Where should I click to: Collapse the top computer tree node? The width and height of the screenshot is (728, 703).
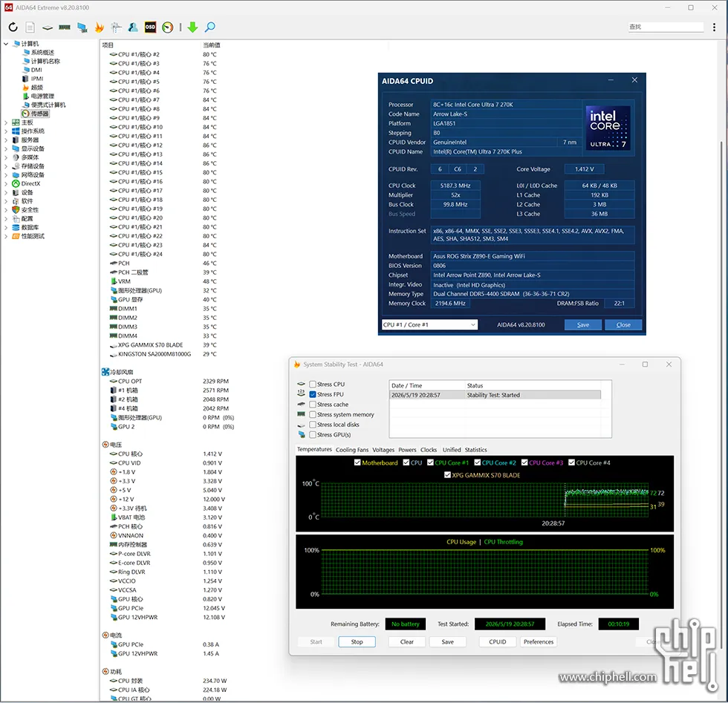click(x=6, y=44)
